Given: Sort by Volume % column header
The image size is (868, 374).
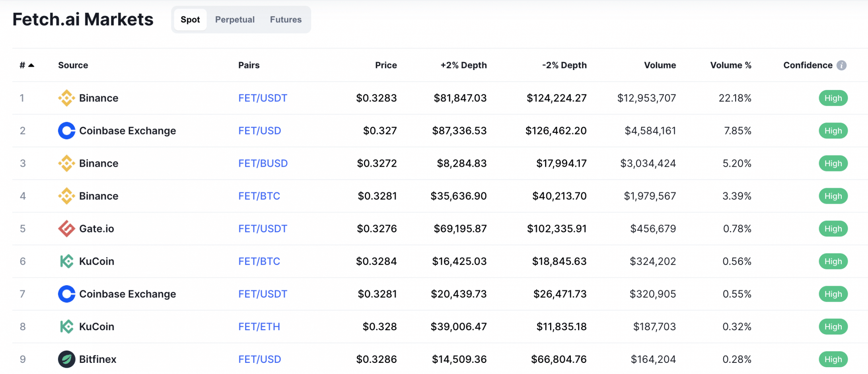Looking at the screenshot, I should coord(731,65).
